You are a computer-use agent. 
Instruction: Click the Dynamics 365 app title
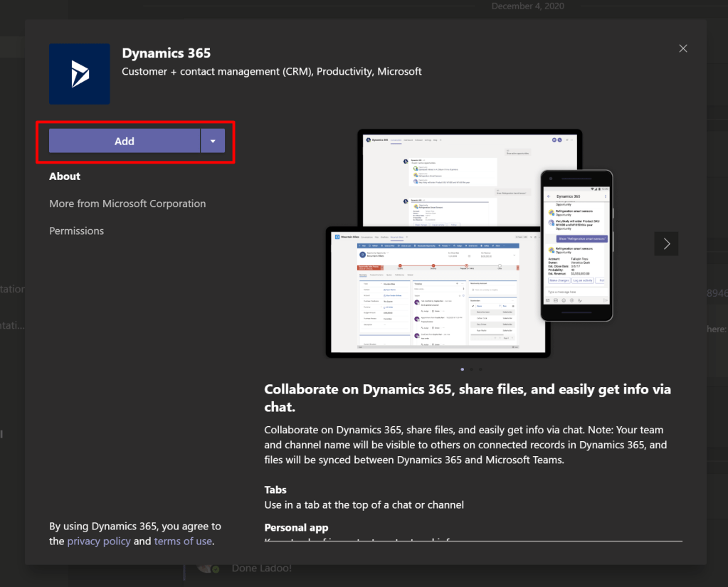[166, 53]
